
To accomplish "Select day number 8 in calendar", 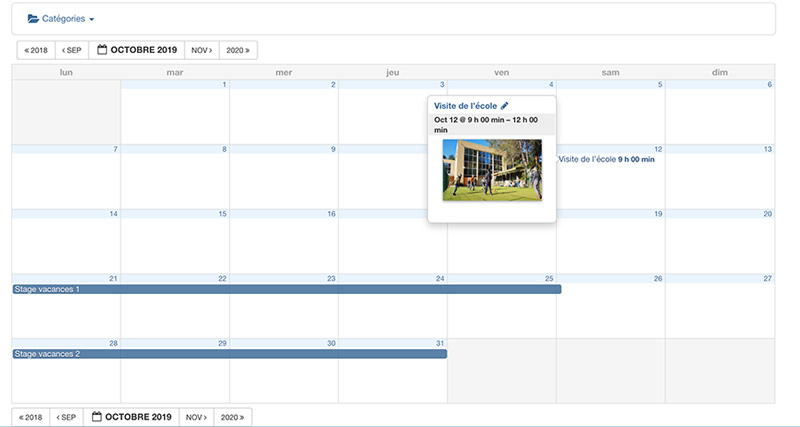I will [224, 149].
